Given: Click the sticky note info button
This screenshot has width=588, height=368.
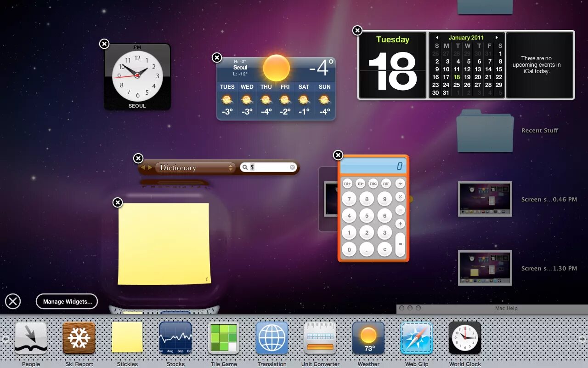Looking at the screenshot, I should point(206,279).
